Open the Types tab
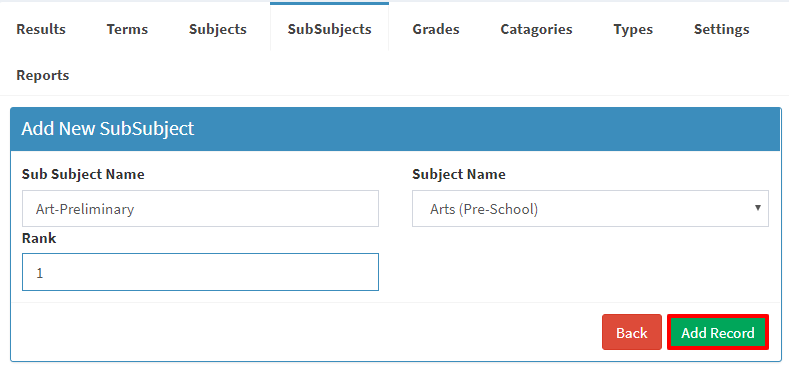The width and height of the screenshot is (789, 369). (x=633, y=29)
